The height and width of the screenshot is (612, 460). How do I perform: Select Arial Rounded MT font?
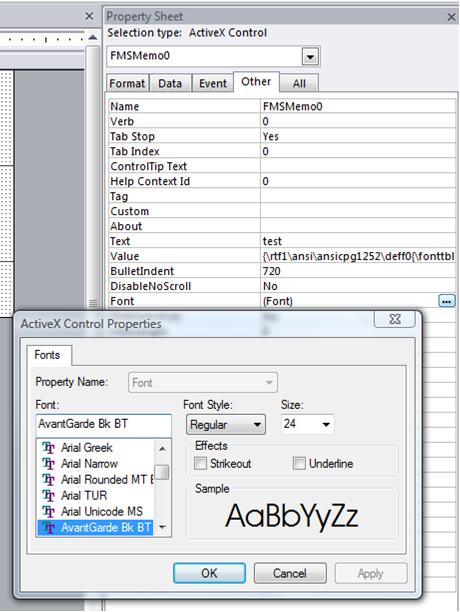107,479
